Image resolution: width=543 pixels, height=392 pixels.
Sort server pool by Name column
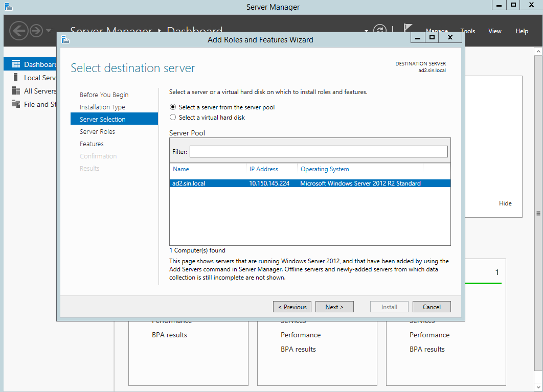[x=181, y=169]
